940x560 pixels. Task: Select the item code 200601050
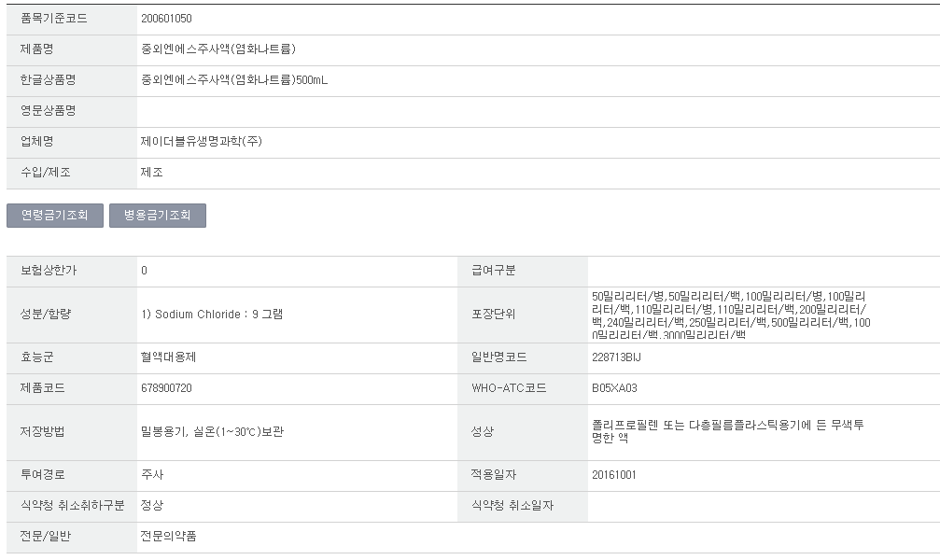[167, 19]
